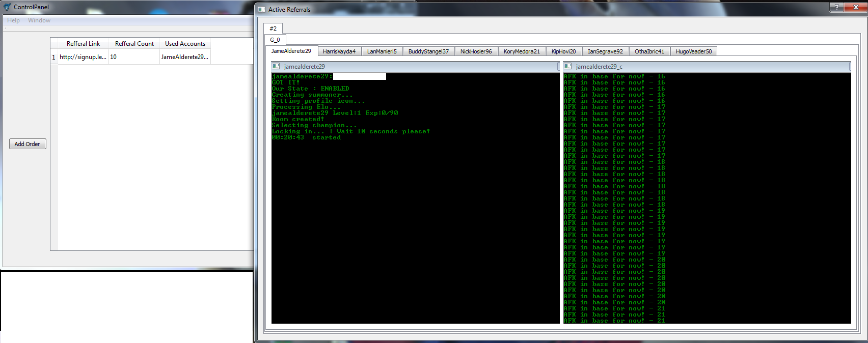This screenshot has width=868, height=343.
Task: Open the Help menu in ControlPanel
Action: 14,20
